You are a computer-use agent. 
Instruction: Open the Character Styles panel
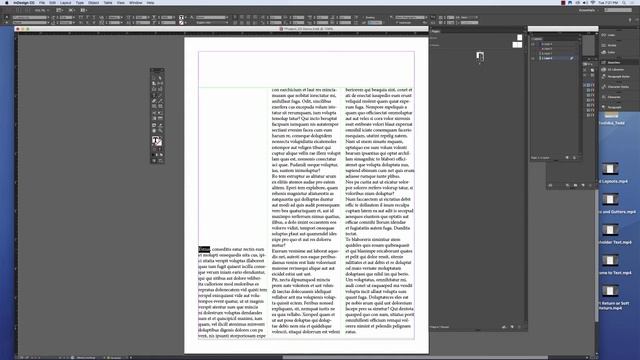click(x=618, y=87)
